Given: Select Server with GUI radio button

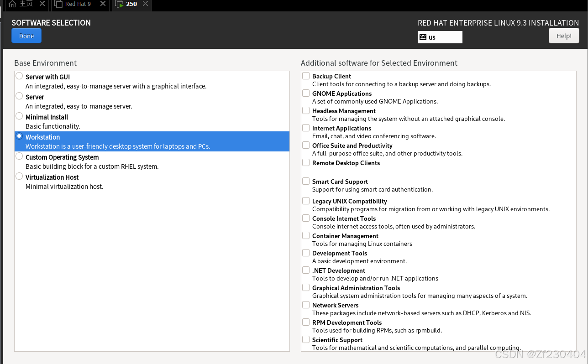Looking at the screenshot, I should (19, 76).
